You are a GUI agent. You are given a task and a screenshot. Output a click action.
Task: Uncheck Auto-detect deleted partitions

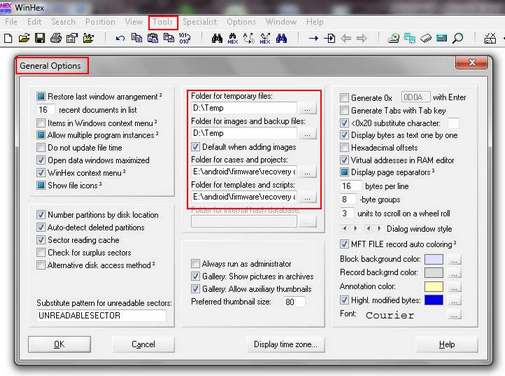click(41, 228)
